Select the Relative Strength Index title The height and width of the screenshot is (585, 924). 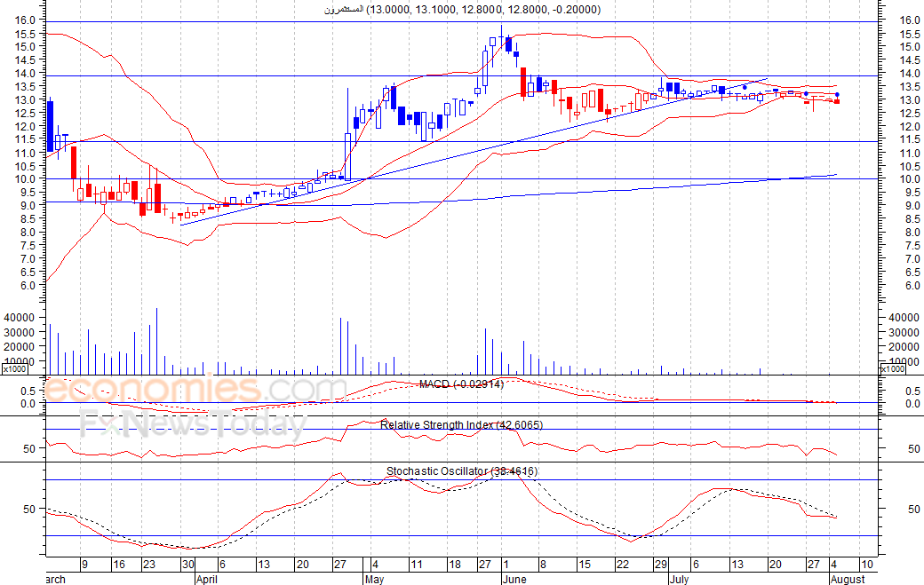tap(461, 425)
